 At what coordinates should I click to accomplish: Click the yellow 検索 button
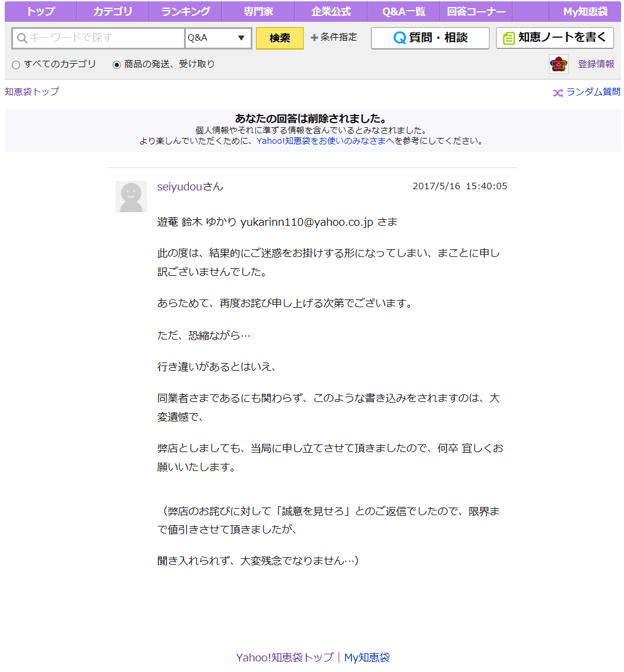pos(280,38)
